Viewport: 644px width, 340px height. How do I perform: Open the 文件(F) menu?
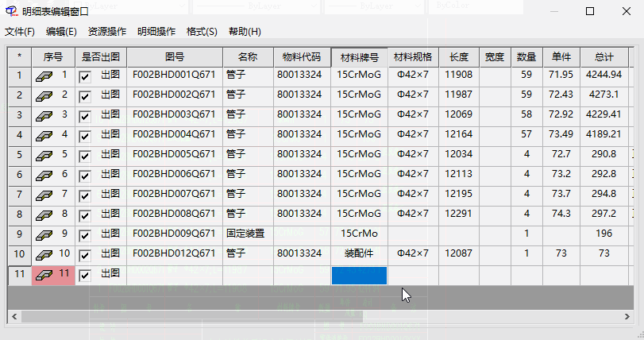[20, 32]
